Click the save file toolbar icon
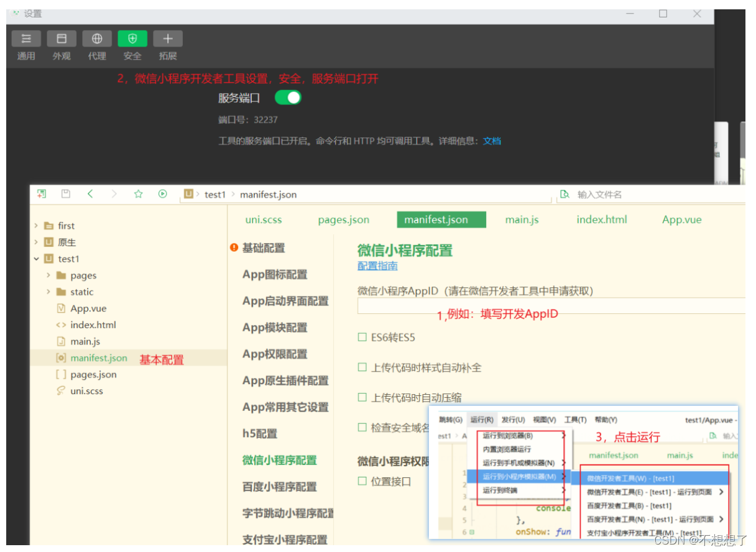The image size is (756, 552). point(66,194)
